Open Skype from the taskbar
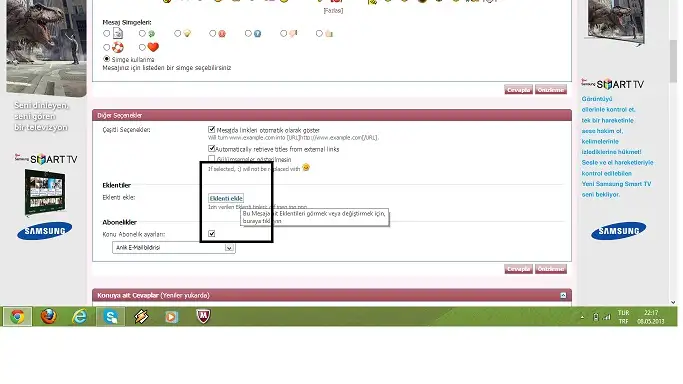The image size is (683, 384). pos(111,317)
